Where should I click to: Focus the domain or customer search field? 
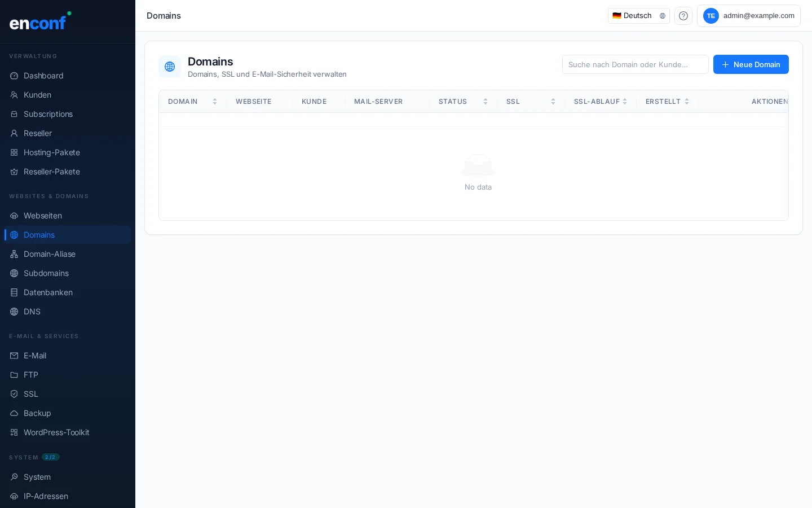(x=635, y=64)
